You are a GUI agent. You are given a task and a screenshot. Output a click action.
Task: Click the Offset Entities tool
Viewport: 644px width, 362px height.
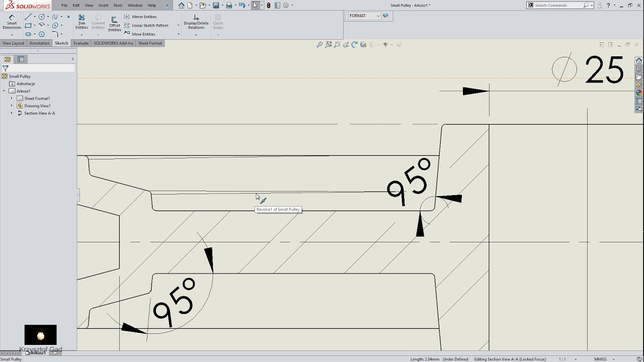(x=115, y=24)
